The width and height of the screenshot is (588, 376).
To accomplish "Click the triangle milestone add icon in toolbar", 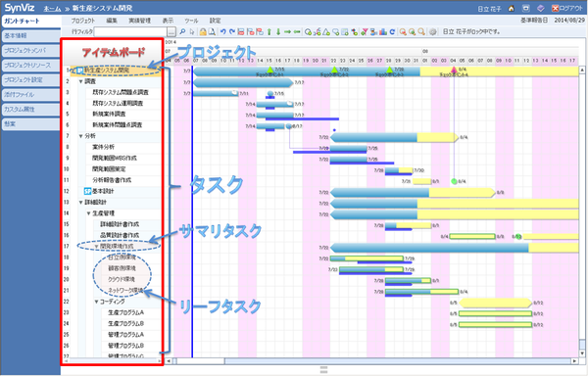I will tap(326, 32).
